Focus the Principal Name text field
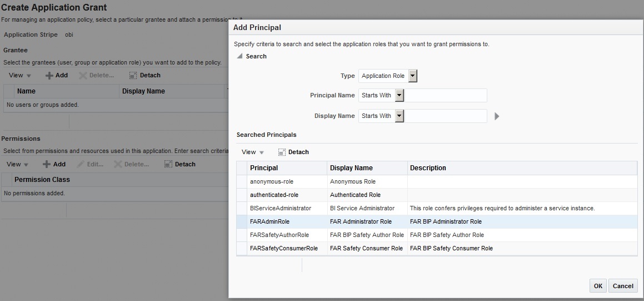Screen dimensions: 644x301 [x=446, y=95]
